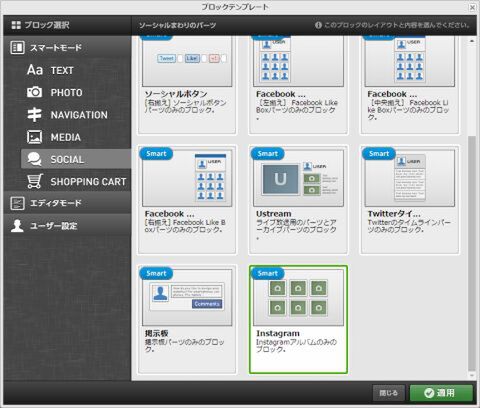This screenshot has height=408, width=480.
Task: Apply selection with 適用 button
Action: tap(441, 393)
